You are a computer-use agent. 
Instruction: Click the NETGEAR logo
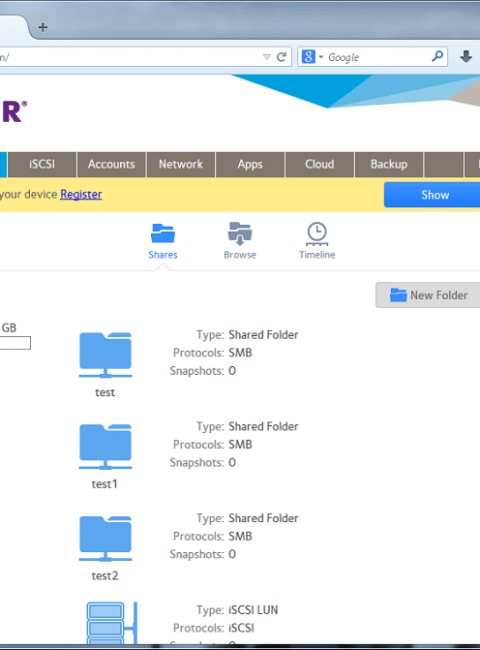pos(14,111)
